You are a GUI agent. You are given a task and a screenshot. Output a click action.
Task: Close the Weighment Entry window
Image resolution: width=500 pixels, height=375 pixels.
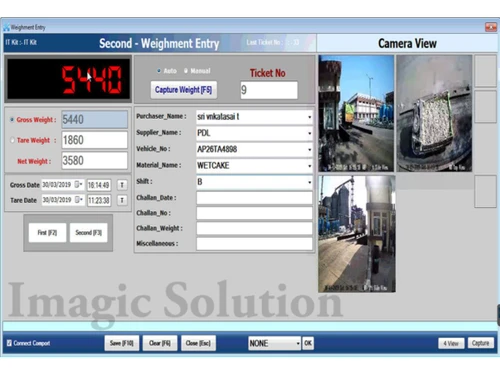point(491,27)
